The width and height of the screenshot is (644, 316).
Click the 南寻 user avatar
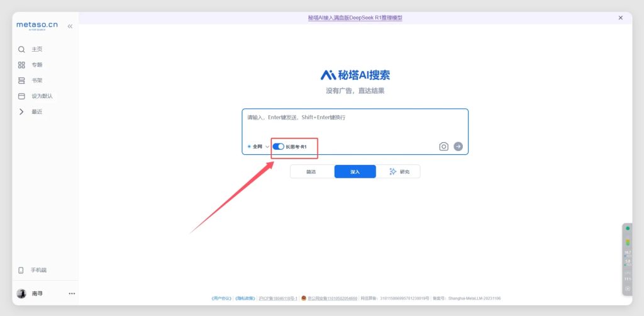pyautogui.click(x=21, y=293)
